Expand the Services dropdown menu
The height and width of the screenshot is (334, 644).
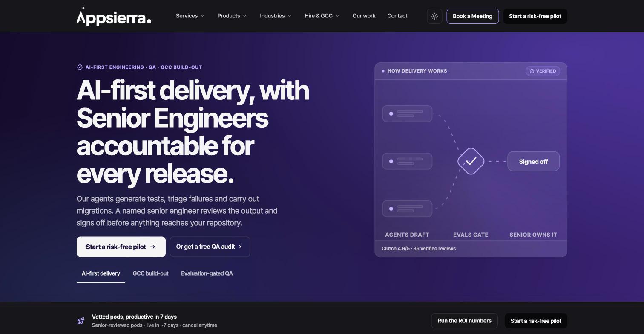[190, 16]
